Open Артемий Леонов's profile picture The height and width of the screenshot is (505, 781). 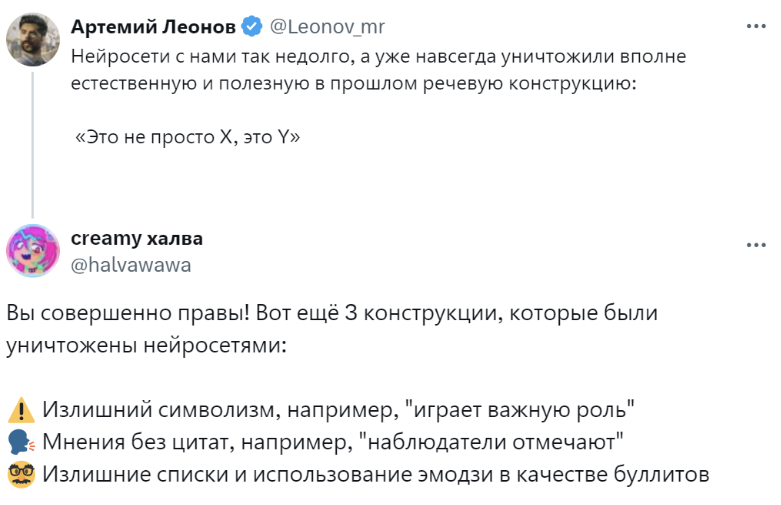pos(32,41)
